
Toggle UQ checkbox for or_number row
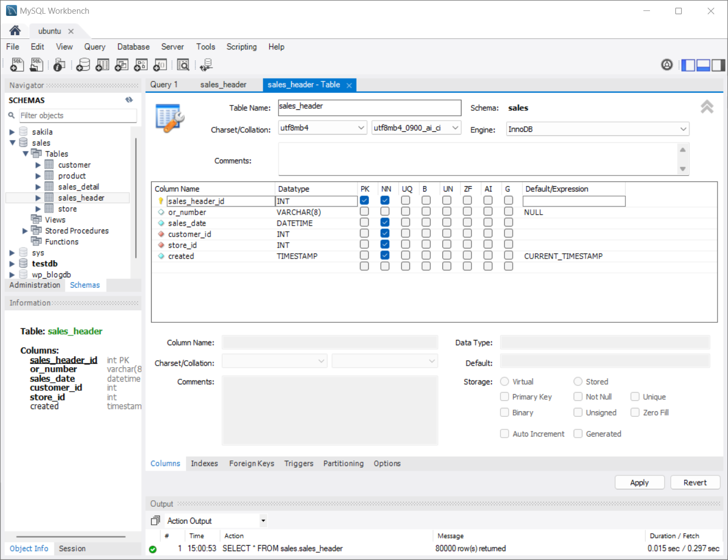pos(405,211)
